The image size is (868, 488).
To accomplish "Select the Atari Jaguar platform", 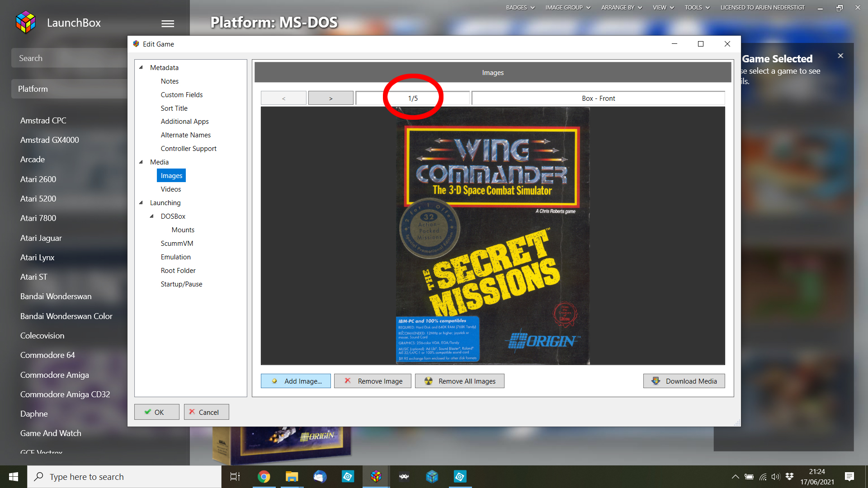I will pyautogui.click(x=41, y=238).
